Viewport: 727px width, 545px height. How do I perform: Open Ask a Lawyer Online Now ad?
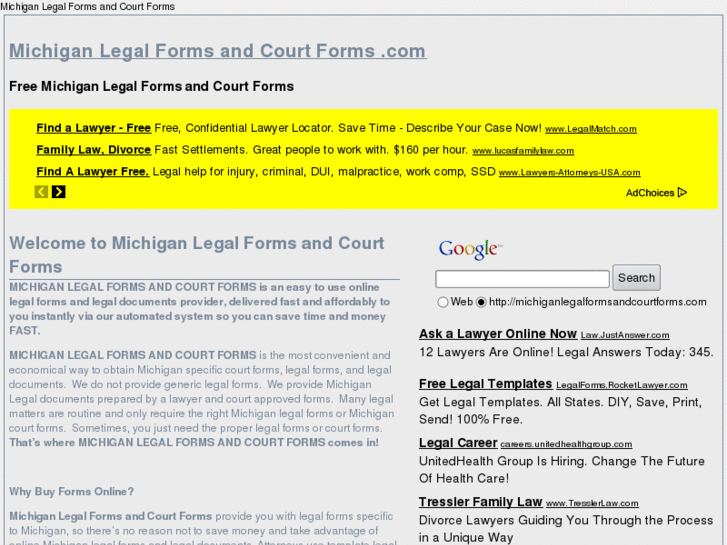click(x=498, y=334)
